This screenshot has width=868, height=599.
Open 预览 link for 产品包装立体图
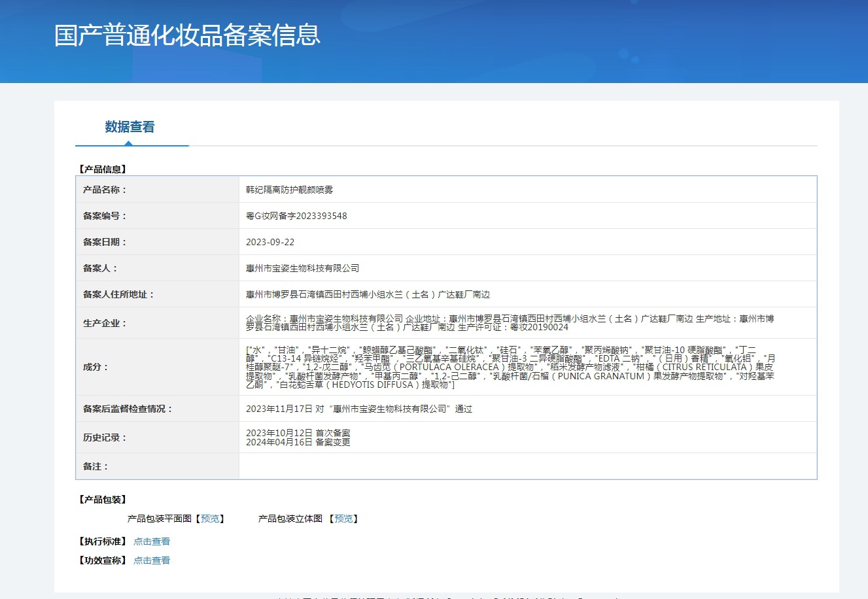click(343, 519)
